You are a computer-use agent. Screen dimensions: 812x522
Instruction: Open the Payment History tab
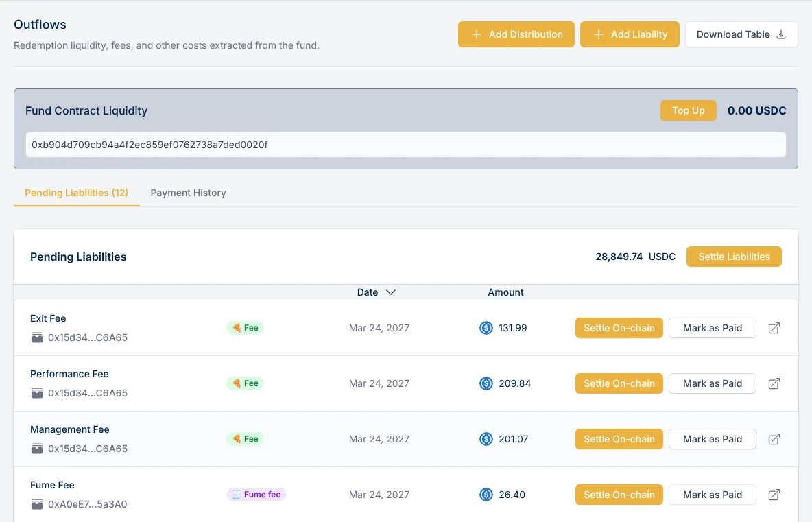[188, 193]
